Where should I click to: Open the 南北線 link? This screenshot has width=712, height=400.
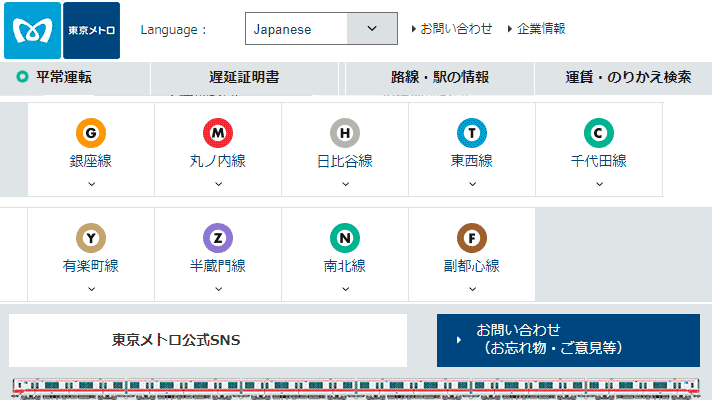(x=345, y=266)
